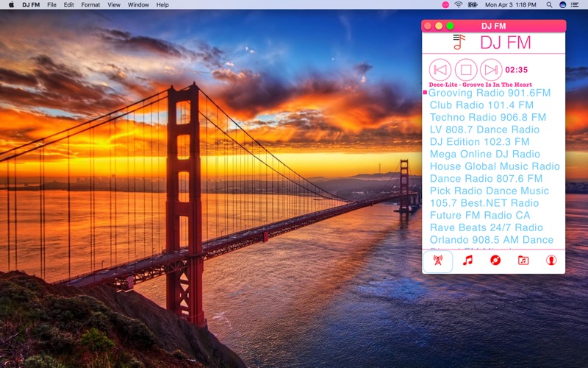
Task: Open the music folder tab
Action: click(523, 261)
